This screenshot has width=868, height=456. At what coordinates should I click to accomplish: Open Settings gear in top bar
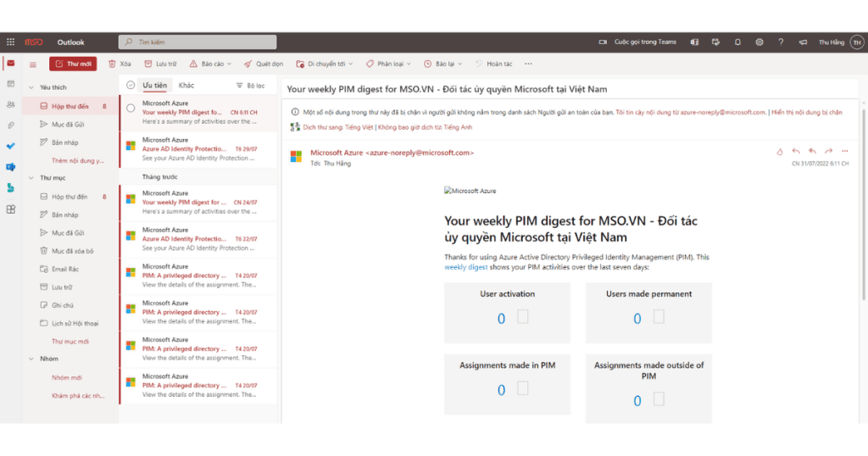tap(759, 42)
